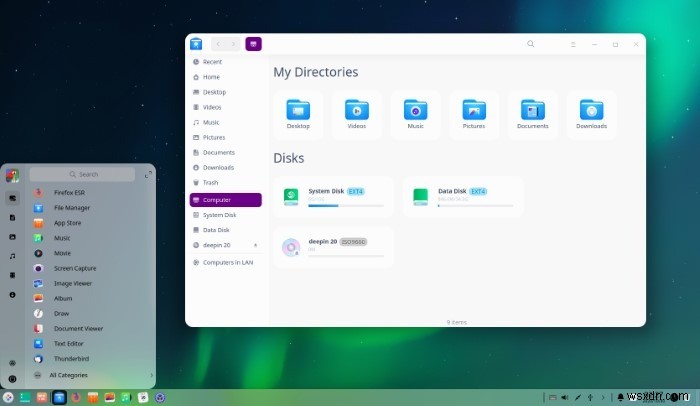Click the Firefox icon on the dock
Viewport: 700px width, 406px height.
coord(76,398)
